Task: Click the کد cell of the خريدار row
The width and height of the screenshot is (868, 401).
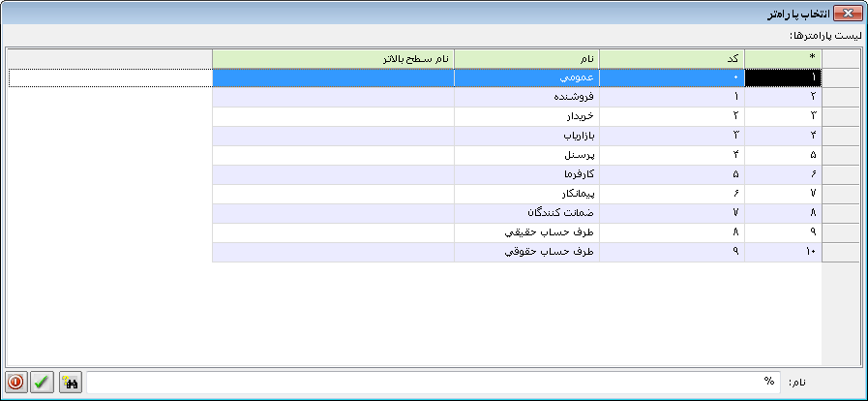Action: (672, 116)
